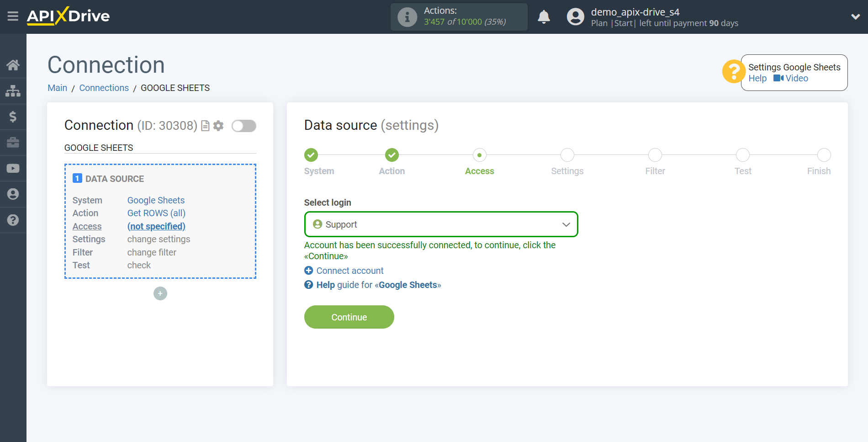The width and height of the screenshot is (868, 442).
Task: Click the Access label in data source
Action: tap(87, 226)
